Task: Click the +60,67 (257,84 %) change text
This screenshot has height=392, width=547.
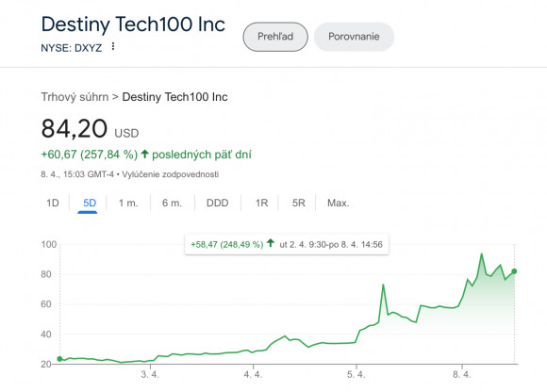Action: tap(90, 155)
